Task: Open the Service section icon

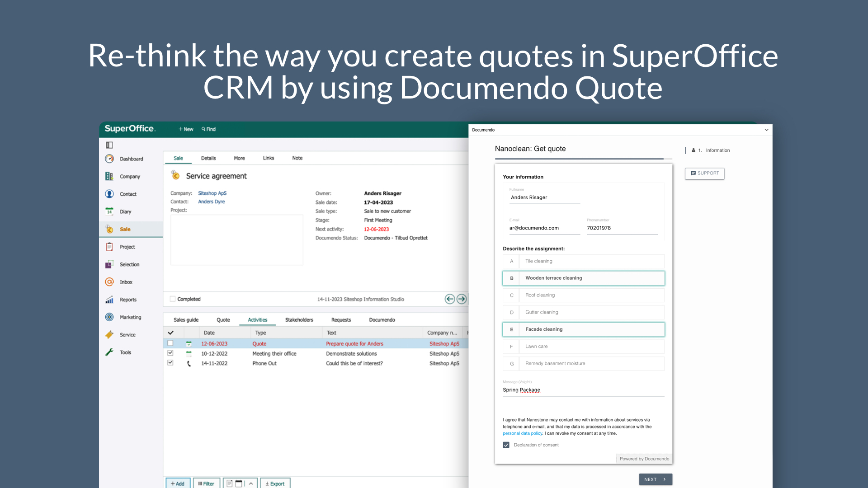Action: (109, 335)
